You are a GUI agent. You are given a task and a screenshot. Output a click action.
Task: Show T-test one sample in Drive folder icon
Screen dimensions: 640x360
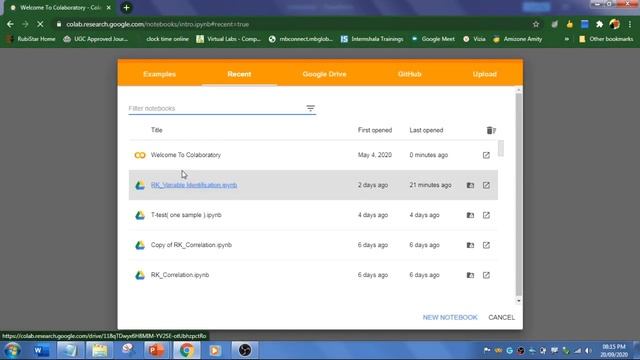point(470,215)
